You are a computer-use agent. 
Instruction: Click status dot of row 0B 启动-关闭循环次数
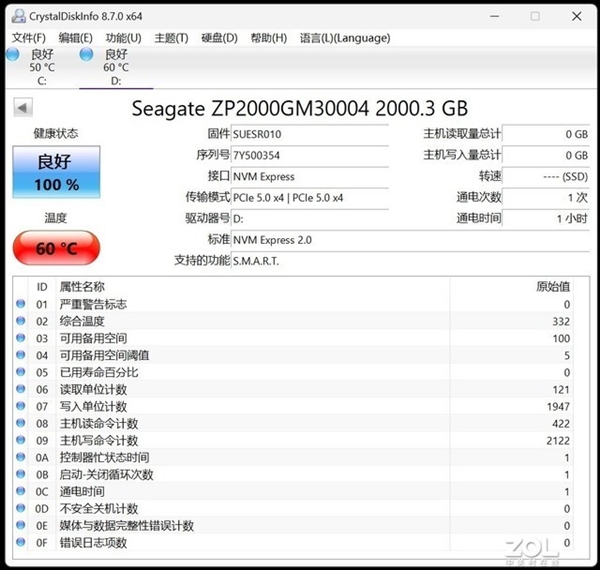pos(21,474)
